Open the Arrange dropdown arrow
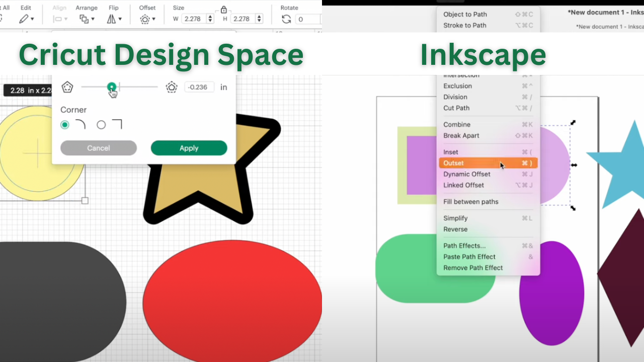 pyautogui.click(x=93, y=20)
